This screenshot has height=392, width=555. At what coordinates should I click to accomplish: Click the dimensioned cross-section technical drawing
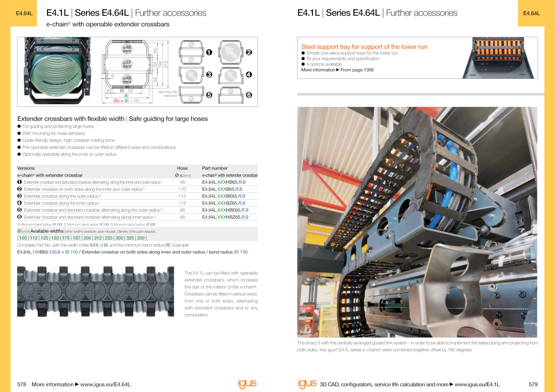(x=136, y=71)
